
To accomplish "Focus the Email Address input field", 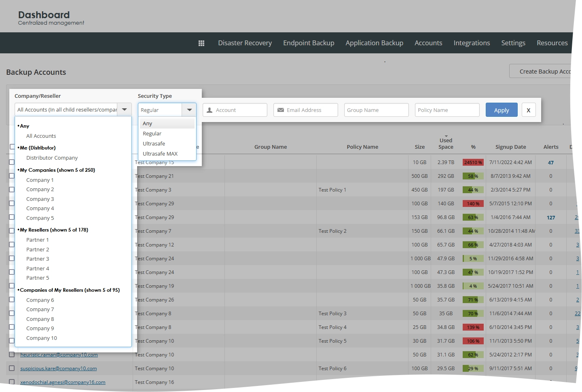I will click(x=306, y=110).
